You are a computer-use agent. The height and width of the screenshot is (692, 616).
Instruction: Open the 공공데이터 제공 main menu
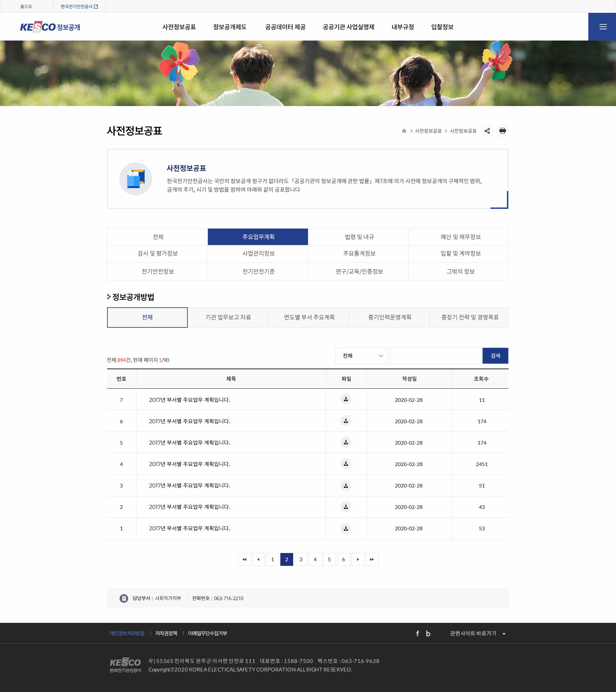coord(285,27)
